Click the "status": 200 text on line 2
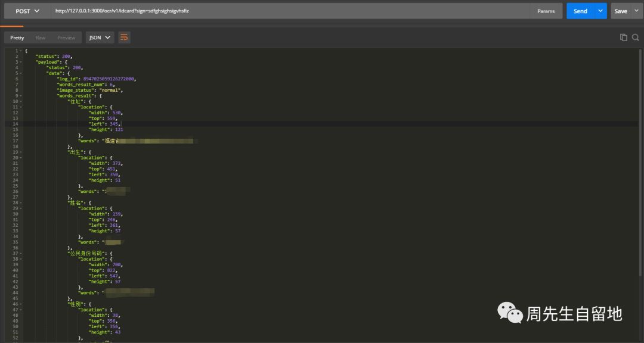The image size is (644, 343). (x=54, y=57)
